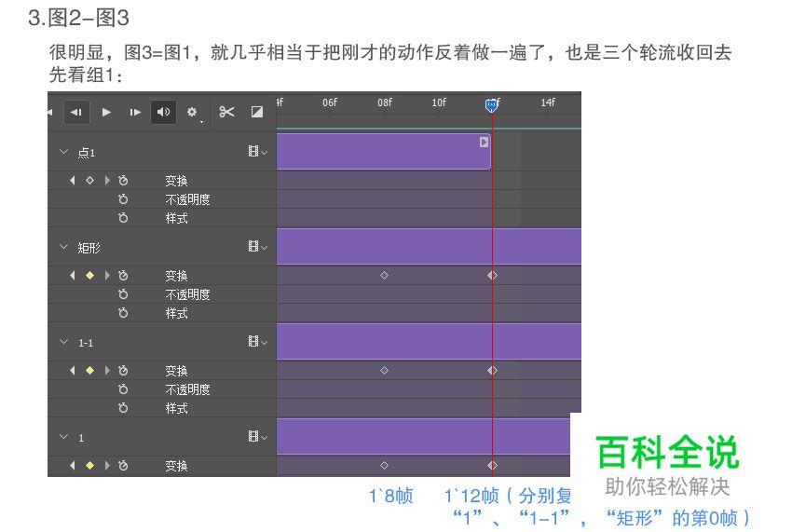Toggle stopwatch for 1-1 变换

pos(123,370)
